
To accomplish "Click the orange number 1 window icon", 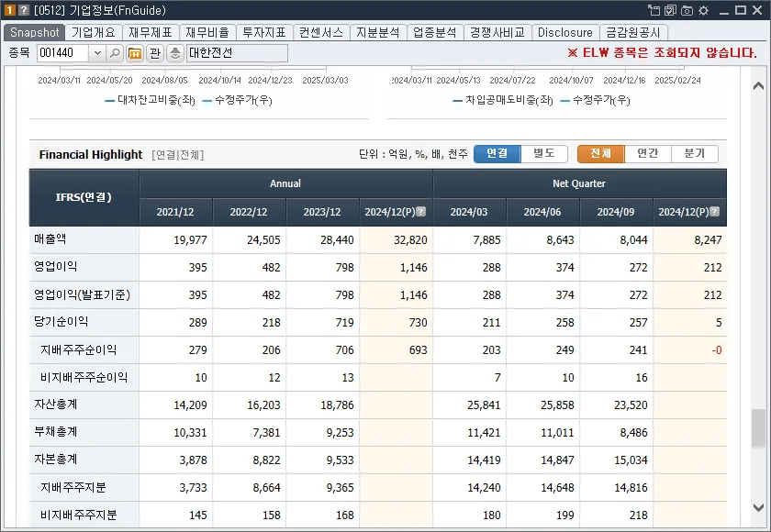I will 10,10.
